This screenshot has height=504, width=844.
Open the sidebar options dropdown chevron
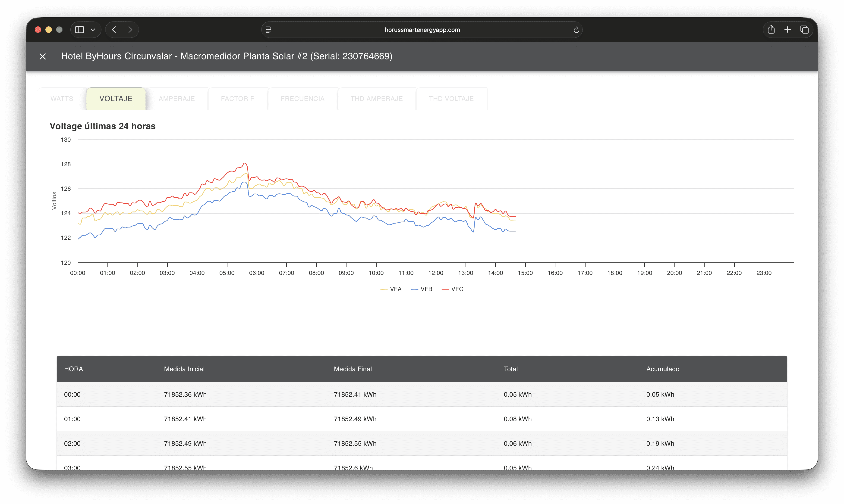click(x=93, y=30)
